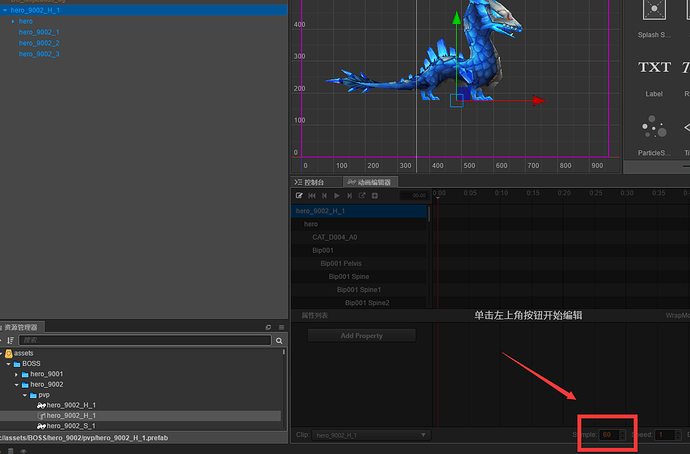Click the add event icon in animation toolbar
Screen dimensions: 690x454
coord(374,195)
